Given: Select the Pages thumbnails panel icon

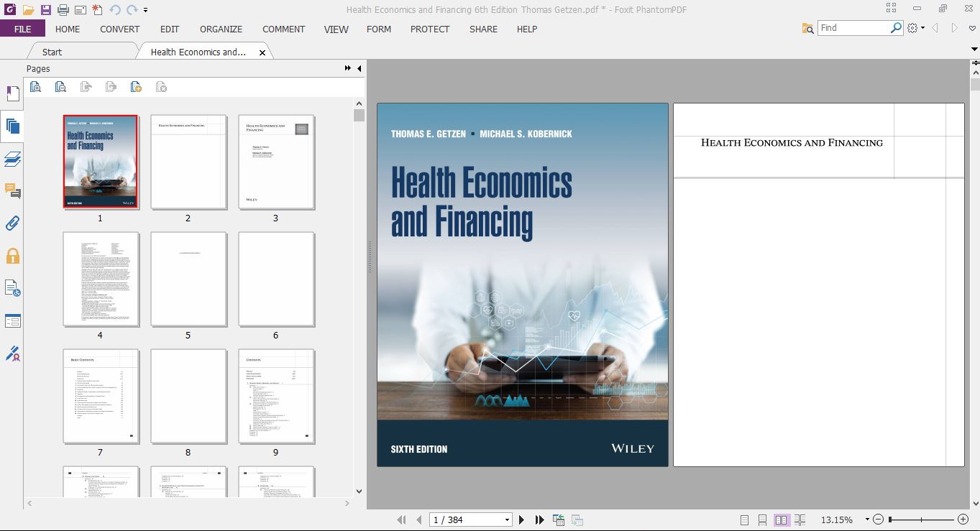Looking at the screenshot, I should [12, 126].
